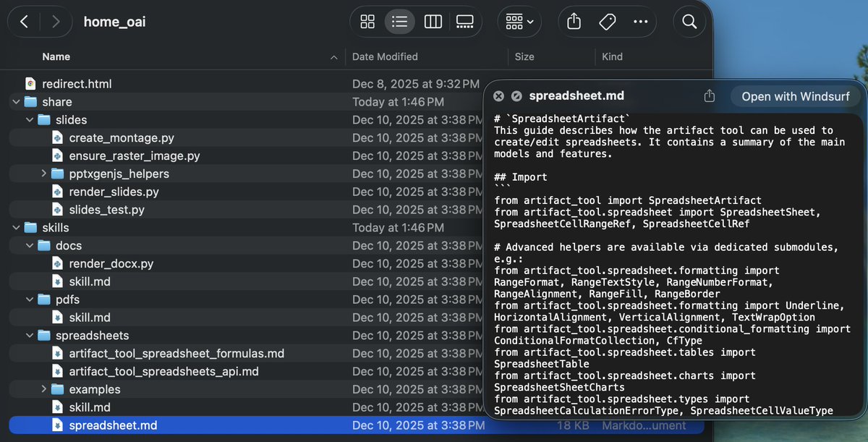Viewport: 868px width, 442px height.
Task: Click the redirect.html date modified cell
Action: [416, 84]
